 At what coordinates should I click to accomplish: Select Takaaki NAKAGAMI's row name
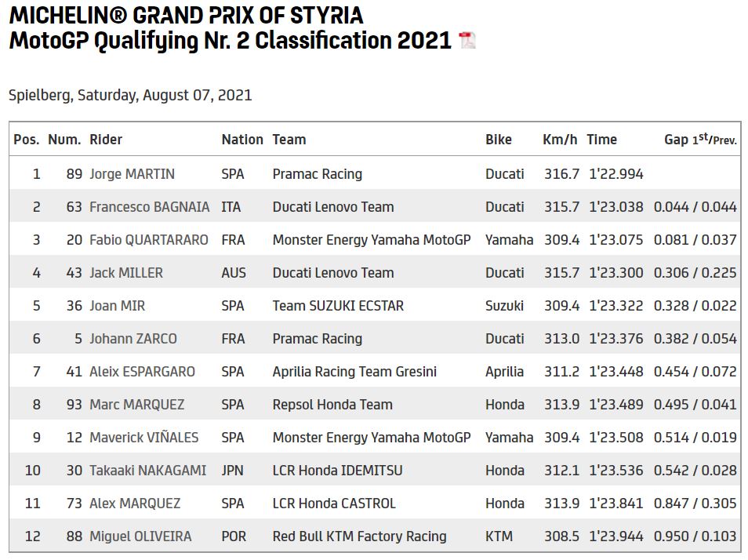[147, 471]
